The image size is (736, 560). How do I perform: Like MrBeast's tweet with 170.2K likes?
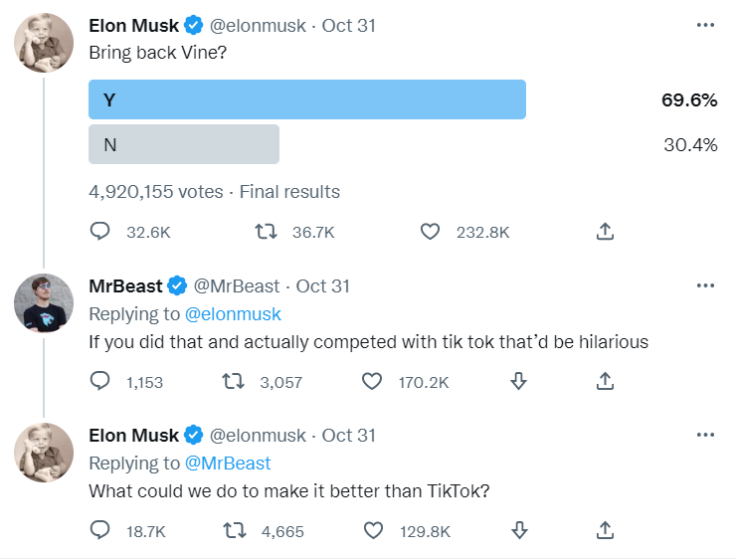373,381
